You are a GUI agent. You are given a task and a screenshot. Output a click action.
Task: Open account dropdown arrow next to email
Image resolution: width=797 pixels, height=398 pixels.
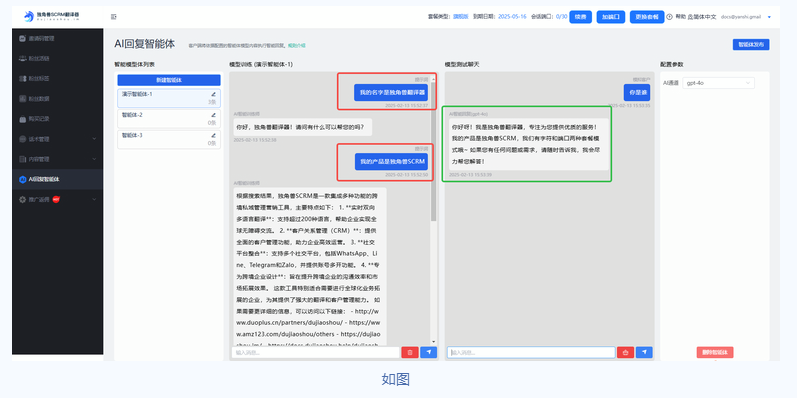click(769, 17)
